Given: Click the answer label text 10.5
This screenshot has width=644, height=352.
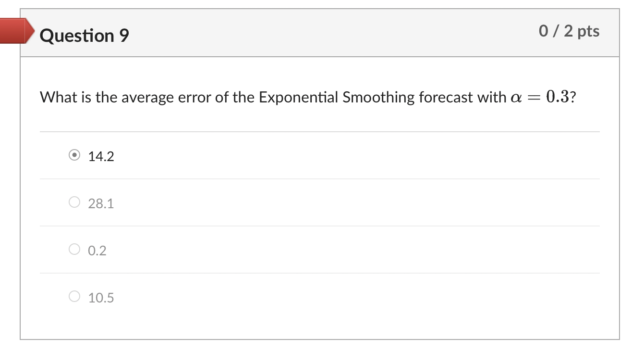Looking at the screenshot, I should 101,297.
